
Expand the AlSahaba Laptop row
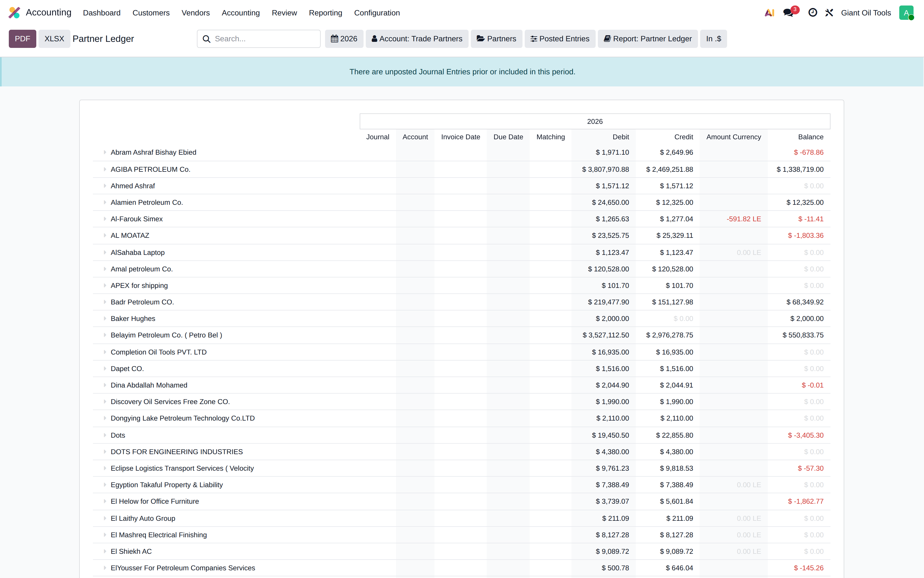105,252
